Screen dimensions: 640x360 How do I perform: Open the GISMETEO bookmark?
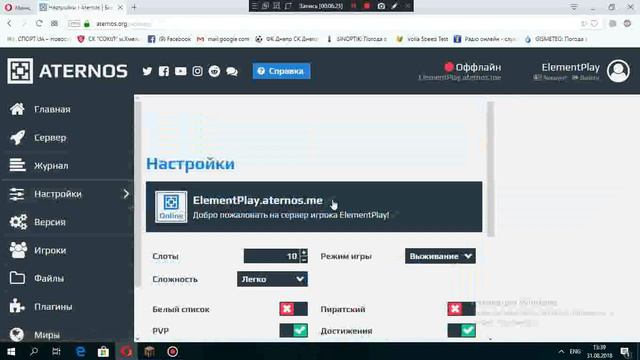pos(556,39)
